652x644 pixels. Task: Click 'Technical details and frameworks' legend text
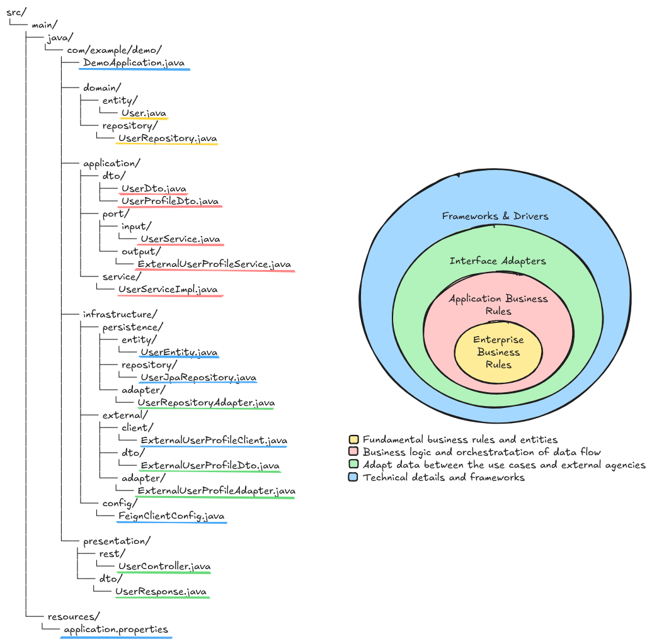(x=443, y=477)
